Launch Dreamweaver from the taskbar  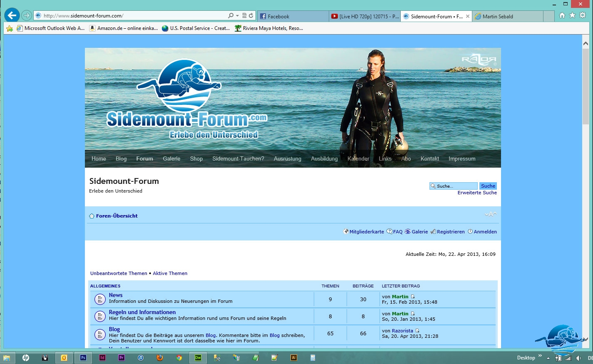pyautogui.click(x=198, y=358)
